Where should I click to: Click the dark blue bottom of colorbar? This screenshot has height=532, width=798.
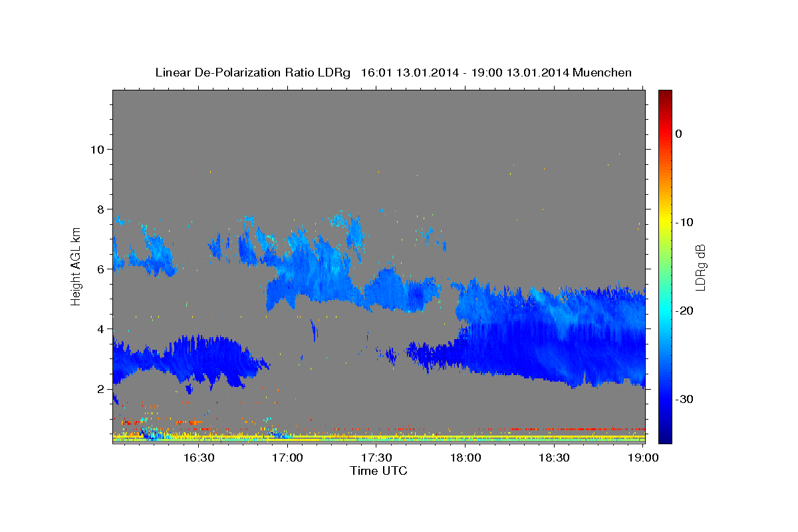[665, 437]
